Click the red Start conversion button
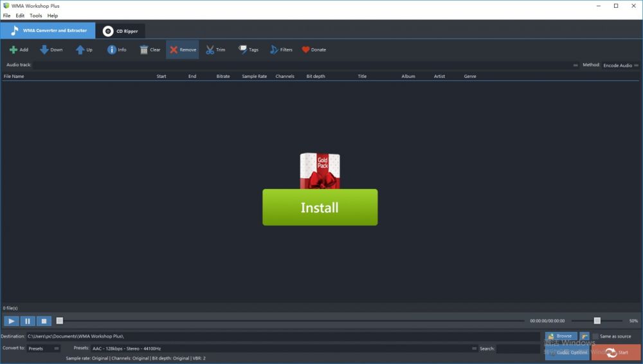The image size is (643, 364). [x=617, y=352]
